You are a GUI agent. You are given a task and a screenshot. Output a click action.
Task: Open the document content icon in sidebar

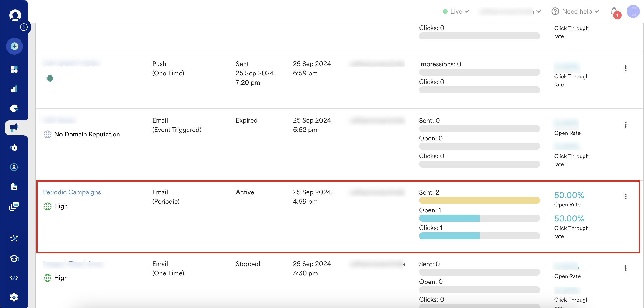[14, 187]
